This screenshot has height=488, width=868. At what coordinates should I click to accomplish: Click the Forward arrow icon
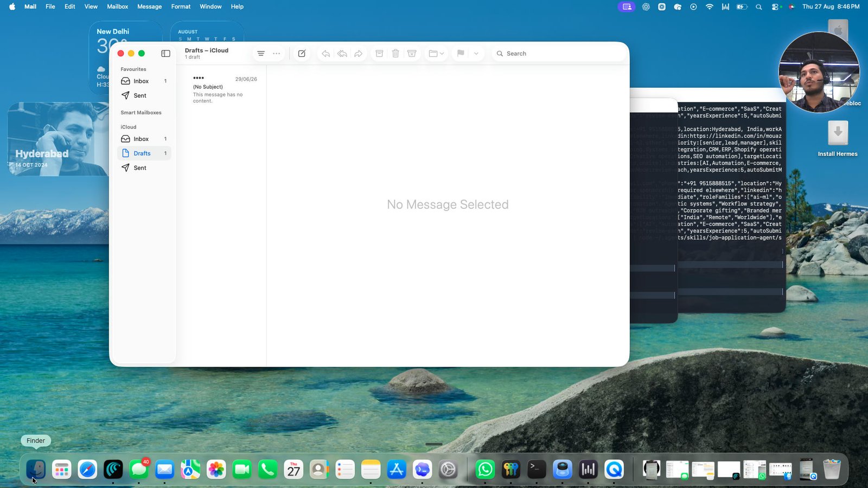click(359, 54)
